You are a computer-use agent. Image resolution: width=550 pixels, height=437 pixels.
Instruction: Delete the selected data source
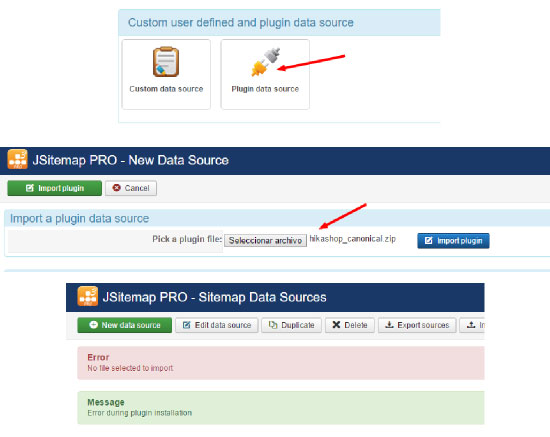[x=349, y=325]
